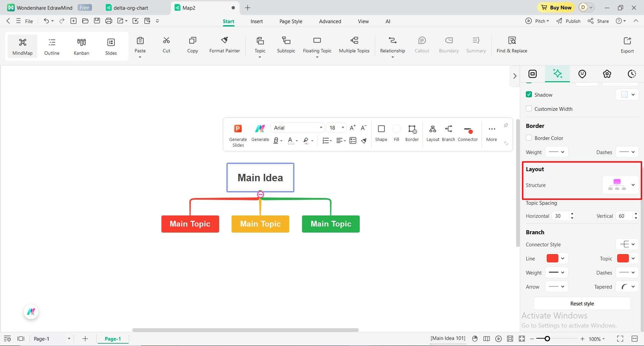Insert a Summary bracket
The height and width of the screenshot is (346, 644).
[476, 44]
